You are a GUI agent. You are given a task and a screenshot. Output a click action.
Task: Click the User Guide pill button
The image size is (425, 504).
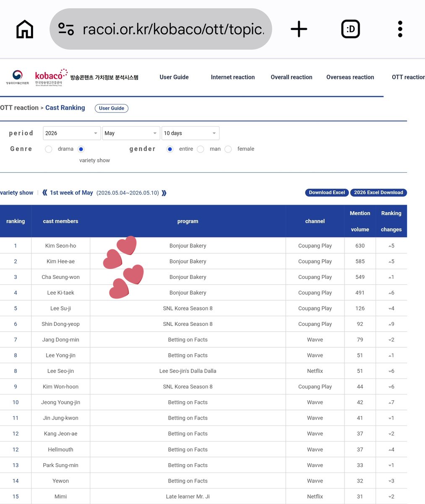(x=112, y=108)
